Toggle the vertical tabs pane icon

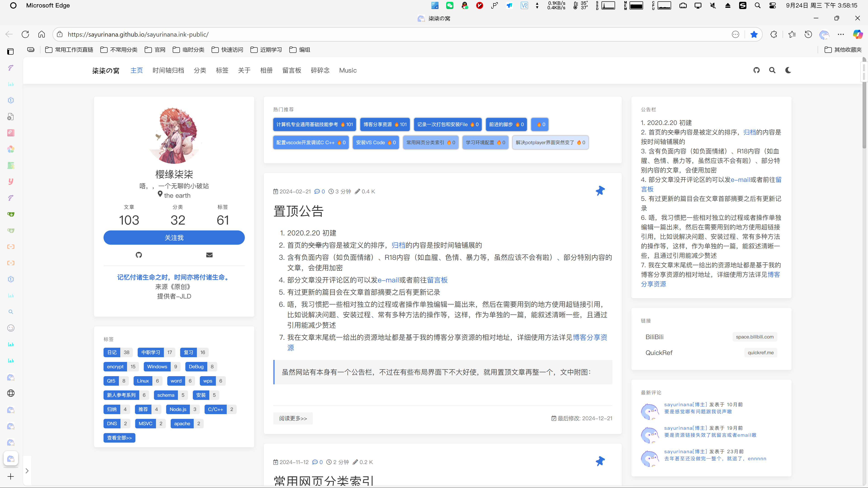(10, 51)
